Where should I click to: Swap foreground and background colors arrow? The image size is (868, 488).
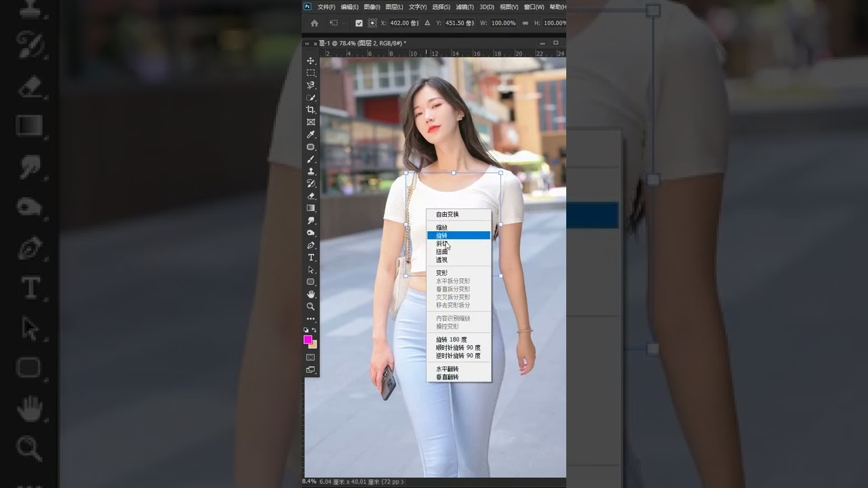[314, 330]
